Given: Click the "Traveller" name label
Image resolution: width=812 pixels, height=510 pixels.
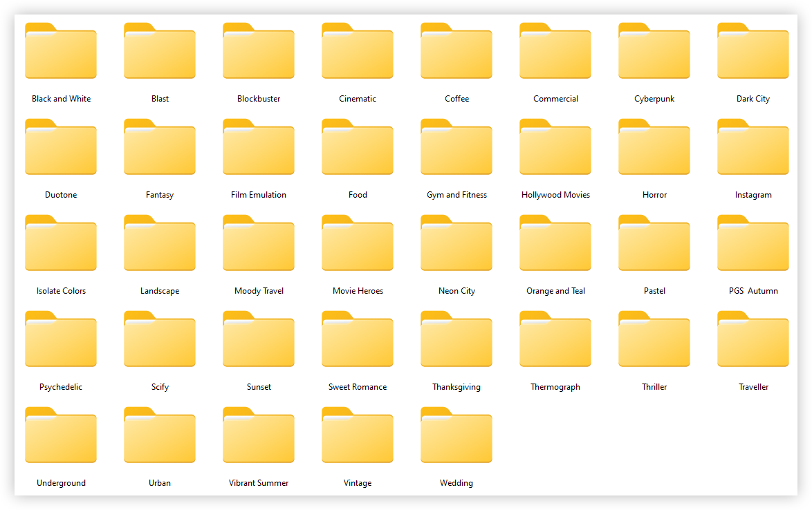Looking at the screenshot, I should coord(753,388).
